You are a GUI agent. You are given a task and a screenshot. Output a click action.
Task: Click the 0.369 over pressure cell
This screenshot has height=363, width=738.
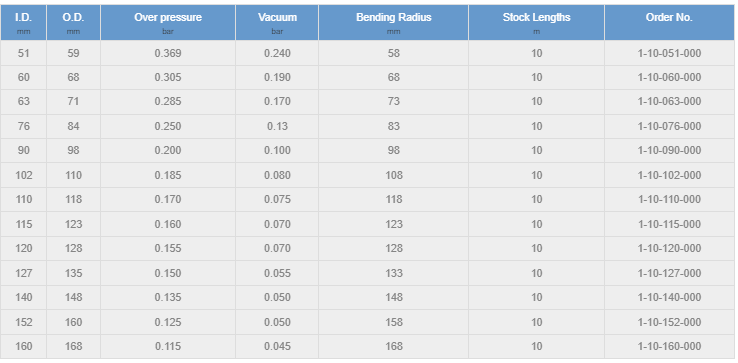click(168, 53)
